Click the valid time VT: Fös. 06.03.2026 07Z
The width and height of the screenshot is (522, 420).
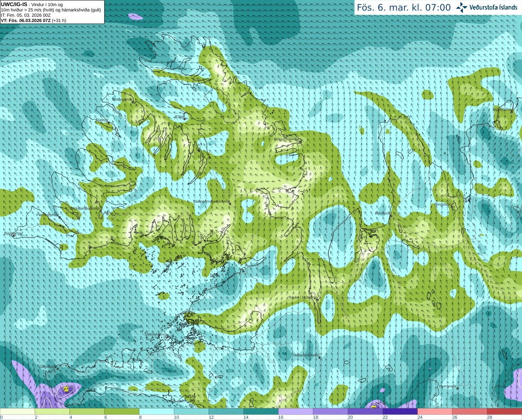(x=26, y=20)
